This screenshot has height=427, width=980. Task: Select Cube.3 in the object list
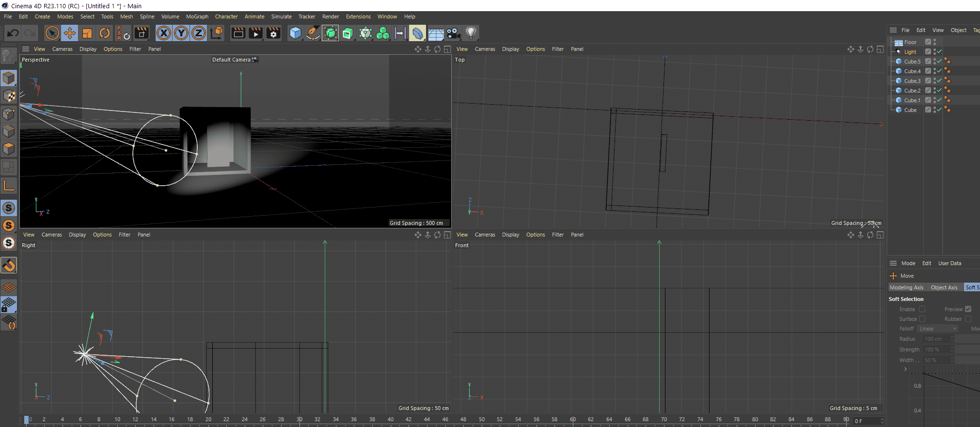point(912,81)
